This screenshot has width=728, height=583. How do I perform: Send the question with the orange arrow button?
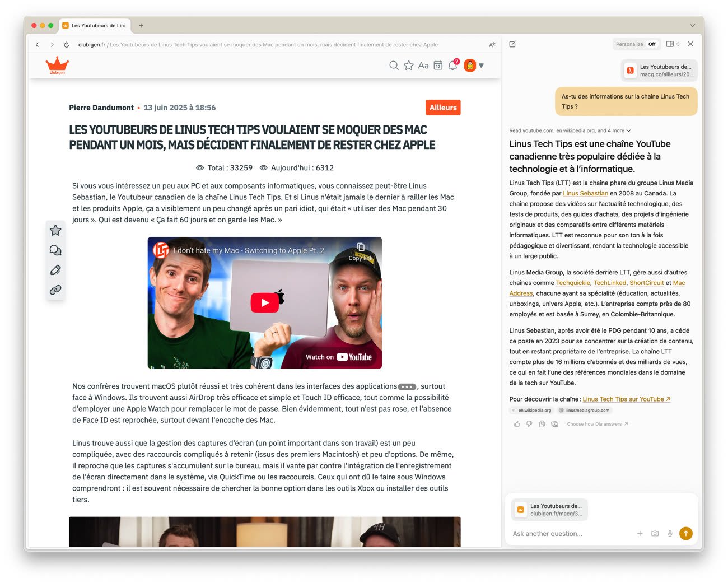point(685,534)
